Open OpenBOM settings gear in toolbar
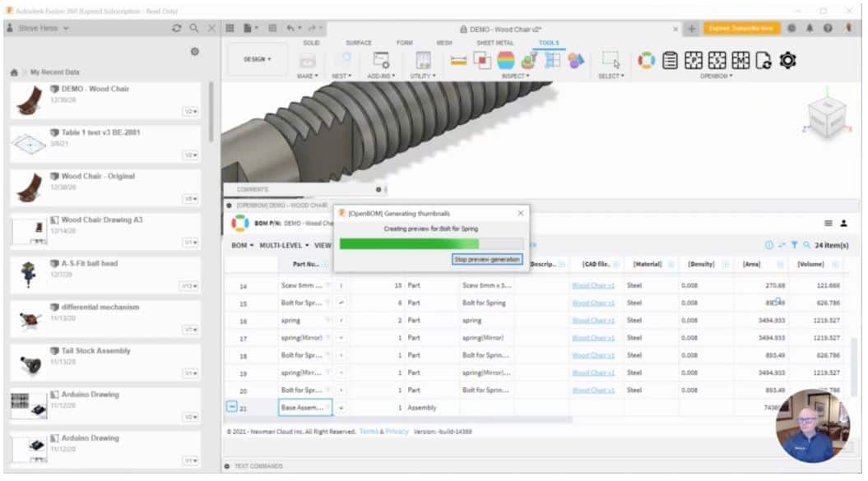The image size is (868, 481). (x=787, y=60)
